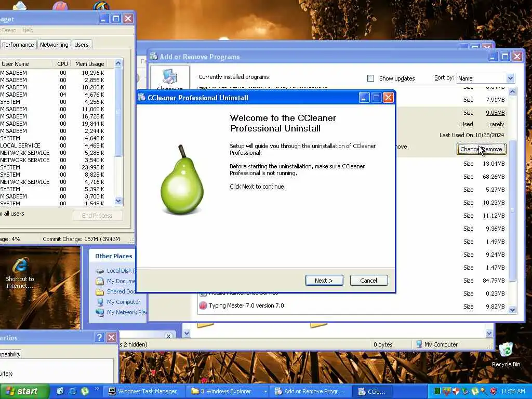Click the rarely used link
The width and height of the screenshot is (532, 399).
[x=497, y=124]
